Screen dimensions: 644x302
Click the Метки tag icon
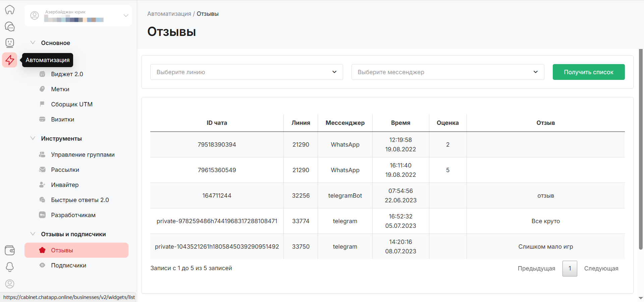(42, 89)
